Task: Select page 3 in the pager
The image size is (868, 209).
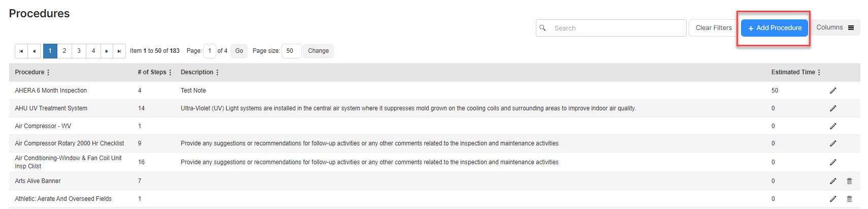Action: tap(79, 51)
